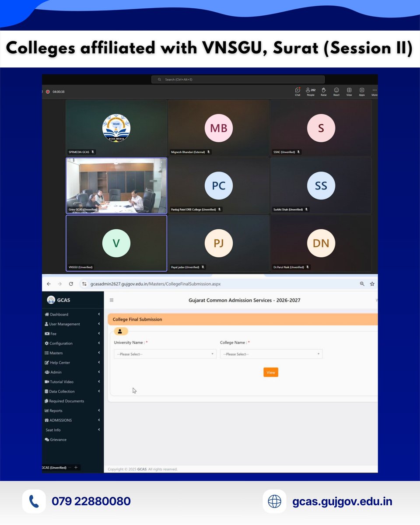Screen dimensions: 420x525
Task: Open the Reports sidebar menu
Action: tap(53, 410)
